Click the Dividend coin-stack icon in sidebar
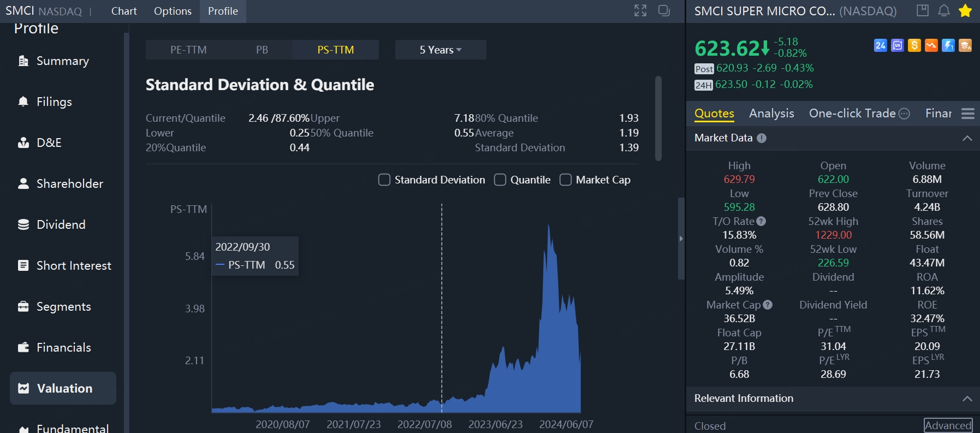This screenshot has width=980, height=433. click(23, 224)
